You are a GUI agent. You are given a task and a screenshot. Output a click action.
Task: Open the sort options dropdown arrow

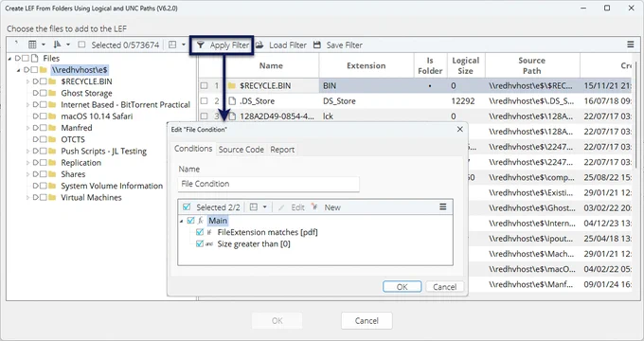(68, 45)
